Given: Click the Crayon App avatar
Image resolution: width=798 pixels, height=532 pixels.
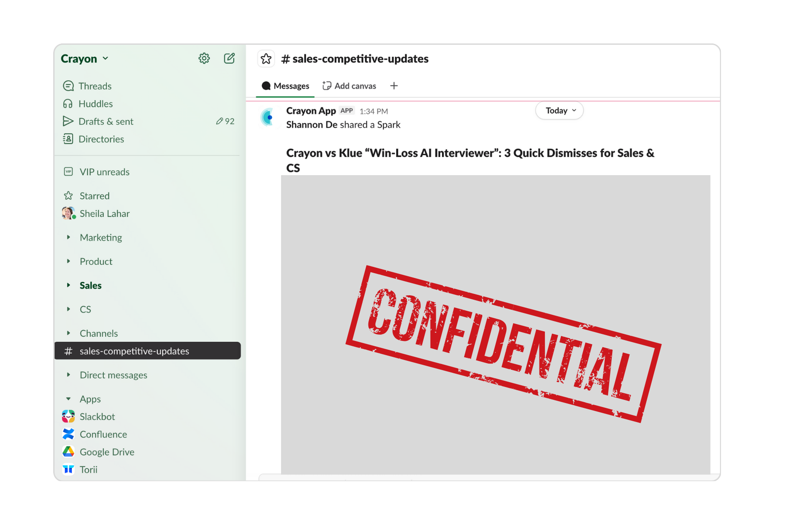Looking at the screenshot, I should coord(267,117).
